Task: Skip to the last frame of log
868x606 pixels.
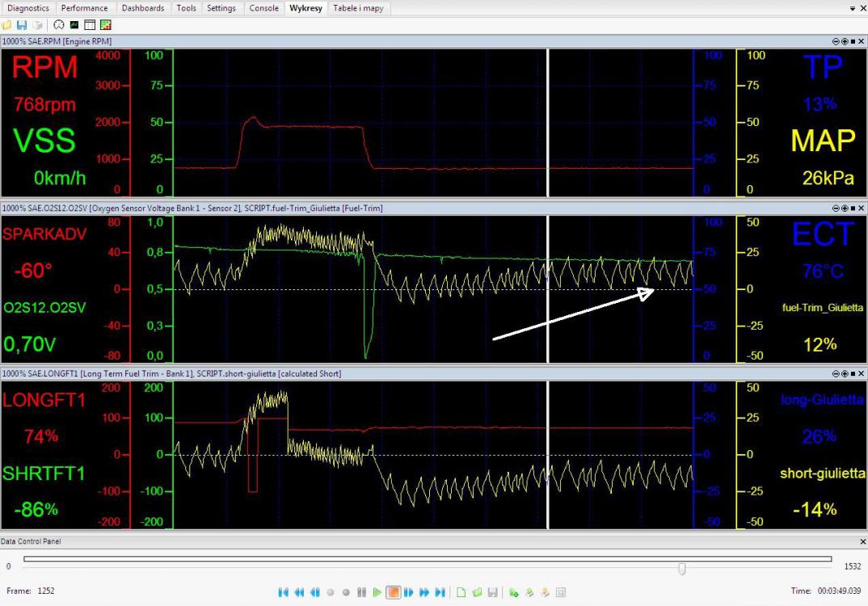Action: click(440, 592)
